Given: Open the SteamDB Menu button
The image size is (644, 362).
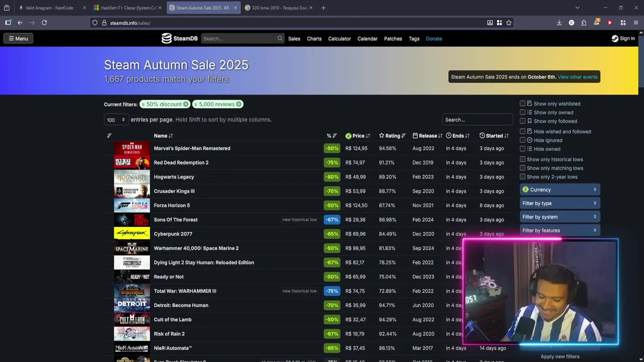Looking at the screenshot, I should 18,38.
